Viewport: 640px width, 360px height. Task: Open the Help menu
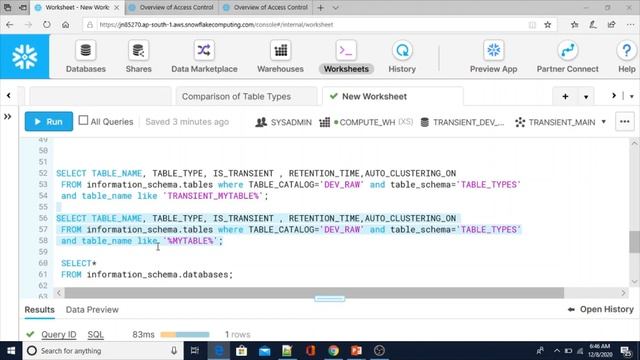click(627, 57)
